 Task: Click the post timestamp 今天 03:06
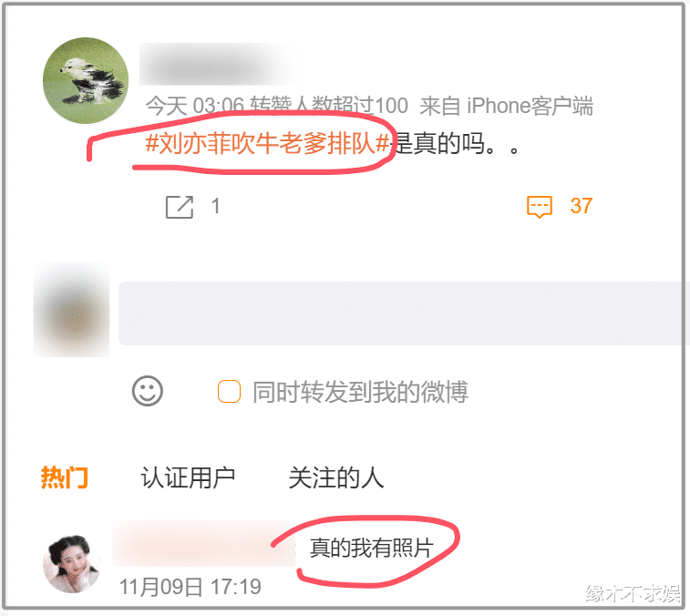pos(194,106)
